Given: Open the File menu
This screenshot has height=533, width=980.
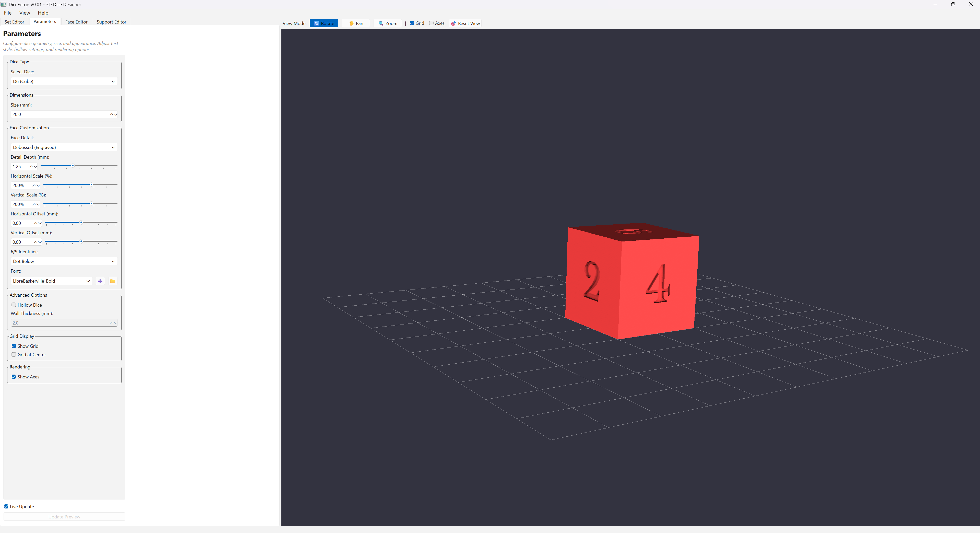Looking at the screenshot, I should coord(8,13).
